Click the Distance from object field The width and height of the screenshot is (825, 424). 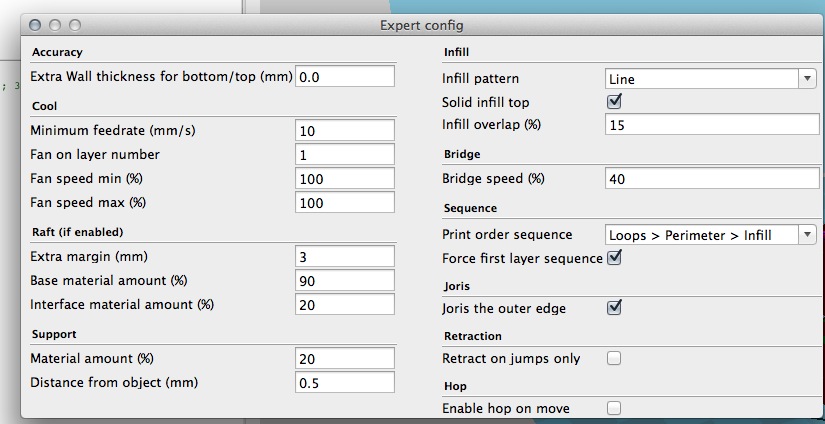(345, 383)
